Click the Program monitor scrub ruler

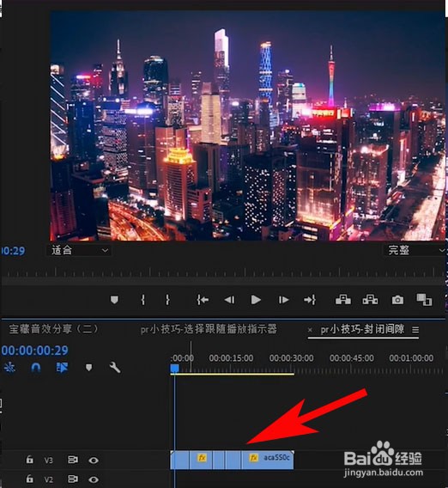tap(223, 272)
